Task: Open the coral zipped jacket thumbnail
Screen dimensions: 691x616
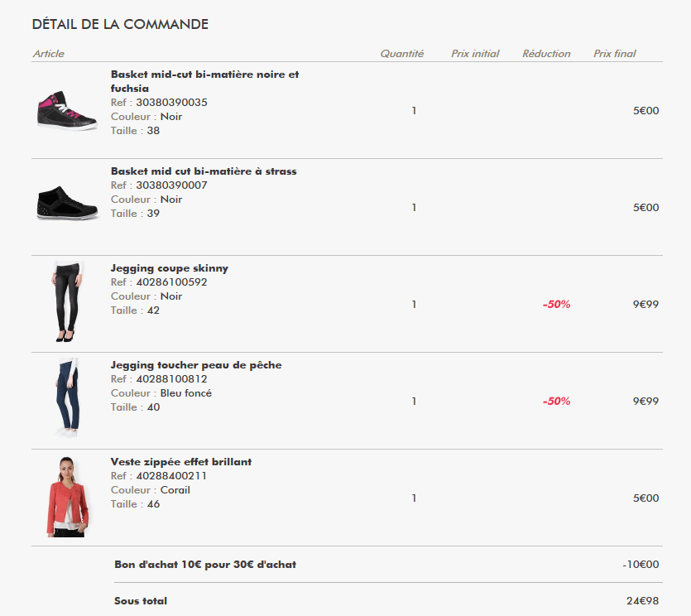Action: tap(67, 496)
